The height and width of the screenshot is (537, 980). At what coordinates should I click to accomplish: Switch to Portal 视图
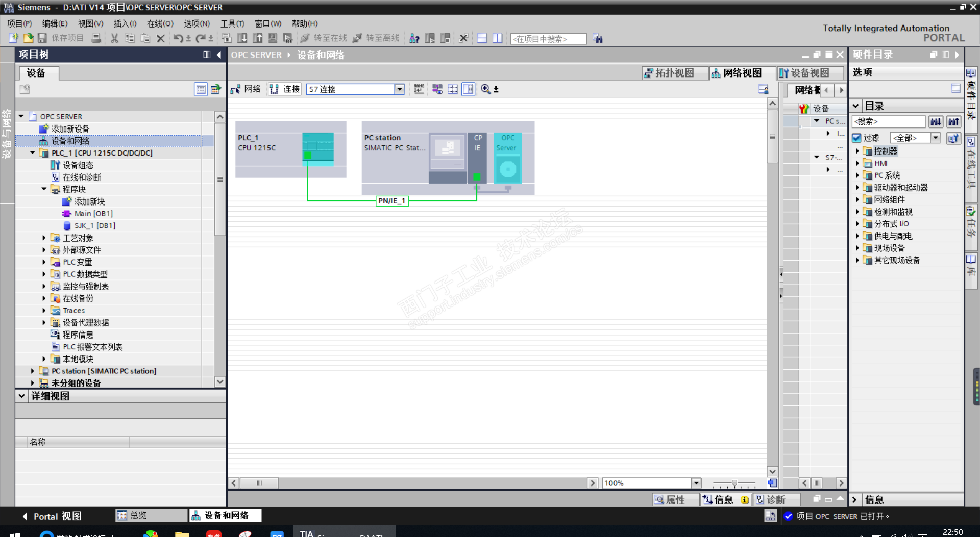52,516
